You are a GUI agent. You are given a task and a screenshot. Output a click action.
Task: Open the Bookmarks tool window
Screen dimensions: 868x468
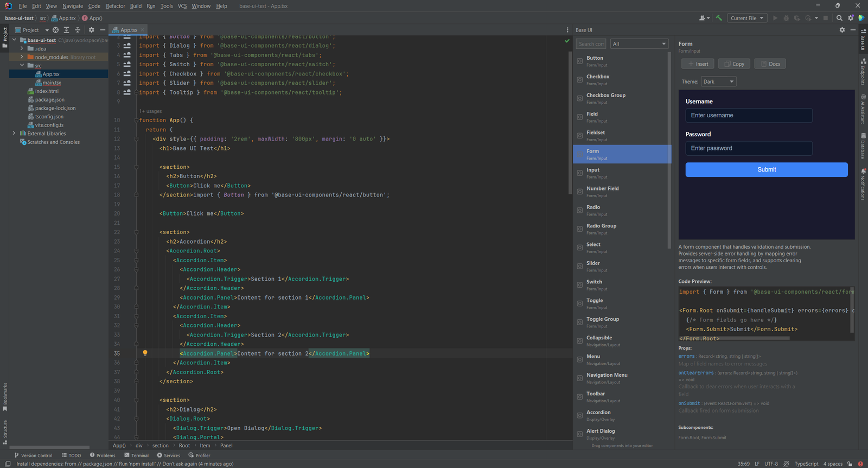click(x=5, y=397)
